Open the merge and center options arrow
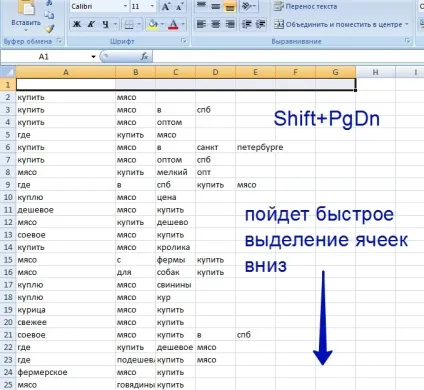This screenshot has width=424, height=390. (407, 24)
